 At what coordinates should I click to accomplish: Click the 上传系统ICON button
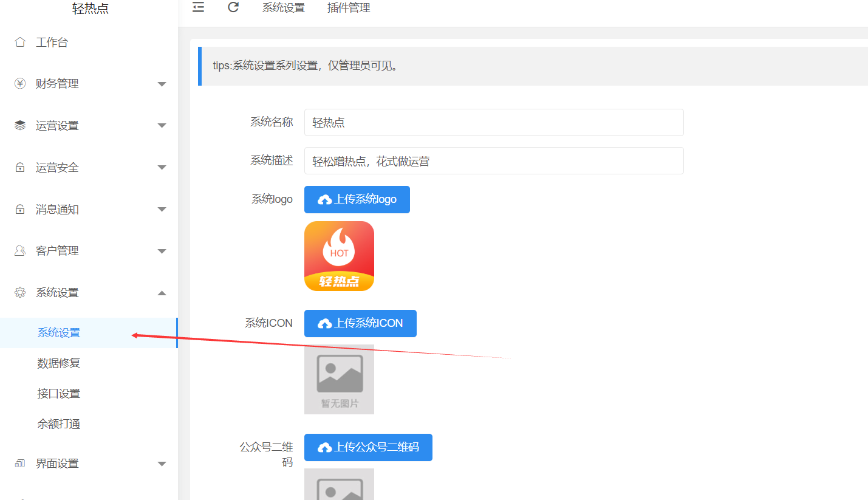point(360,323)
